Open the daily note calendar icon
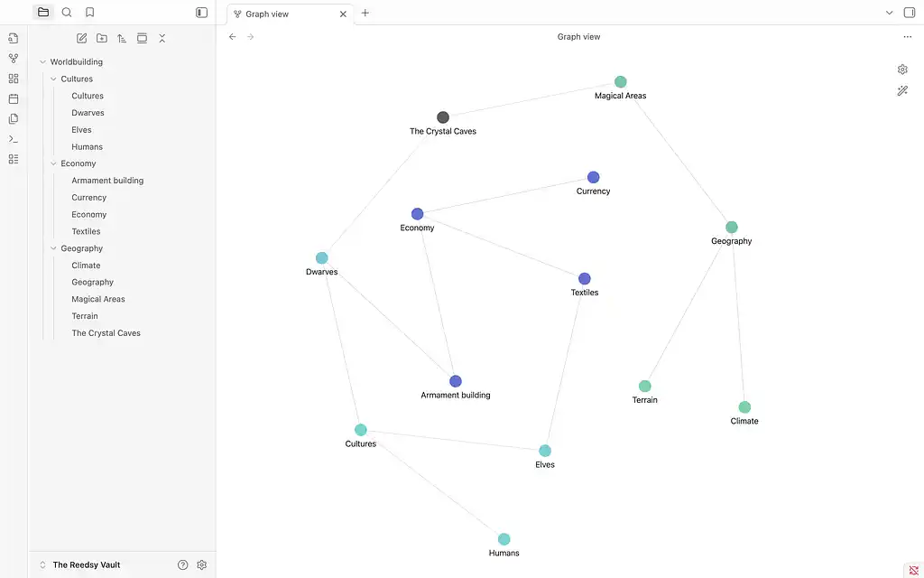 (13, 98)
